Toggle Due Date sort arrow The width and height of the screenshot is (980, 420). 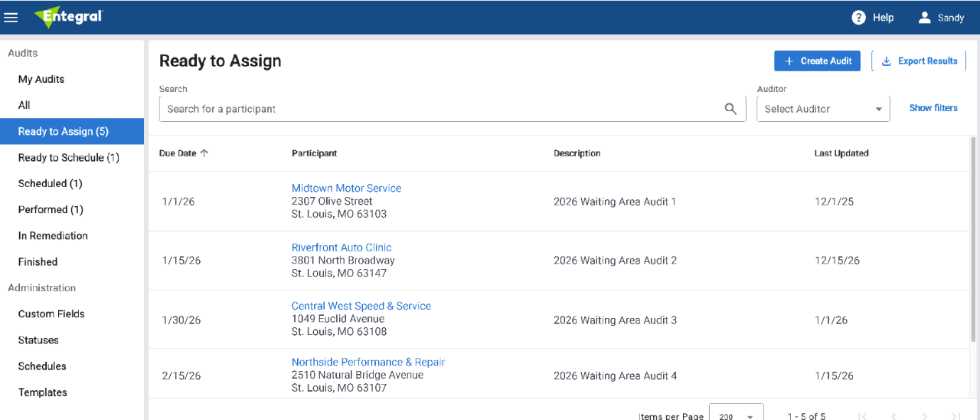click(x=204, y=153)
